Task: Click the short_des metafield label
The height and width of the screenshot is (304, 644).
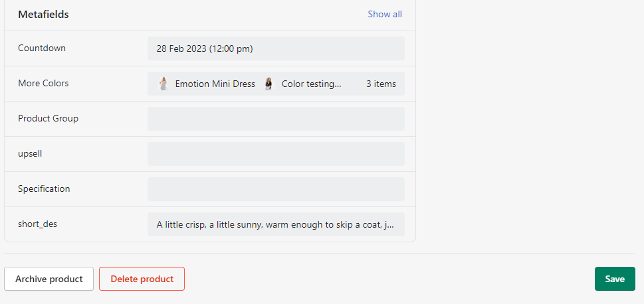Action: point(37,224)
